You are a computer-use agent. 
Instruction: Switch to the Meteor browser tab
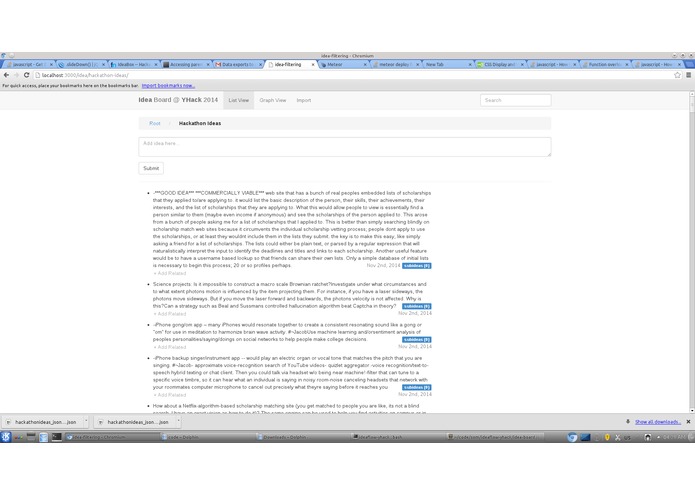coord(342,65)
